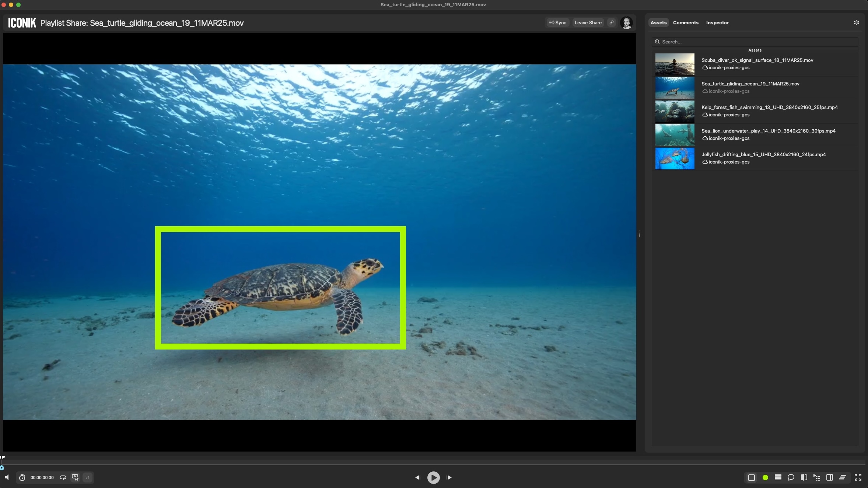Click the Leave Share button
Viewport: 868px width, 488px height.
(x=588, y=22)
